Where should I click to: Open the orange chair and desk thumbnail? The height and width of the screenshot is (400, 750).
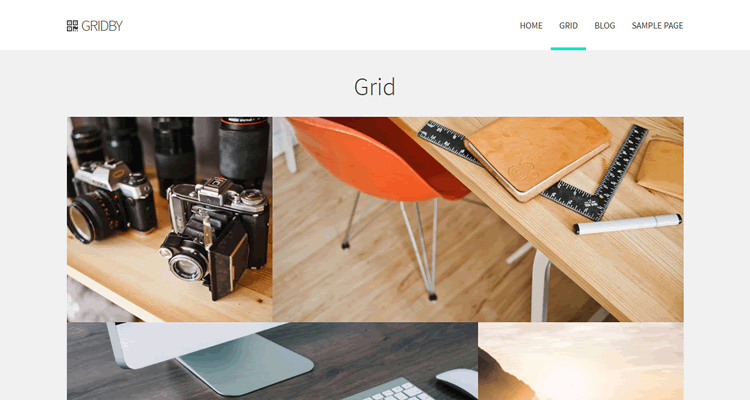tap(478, 219)
